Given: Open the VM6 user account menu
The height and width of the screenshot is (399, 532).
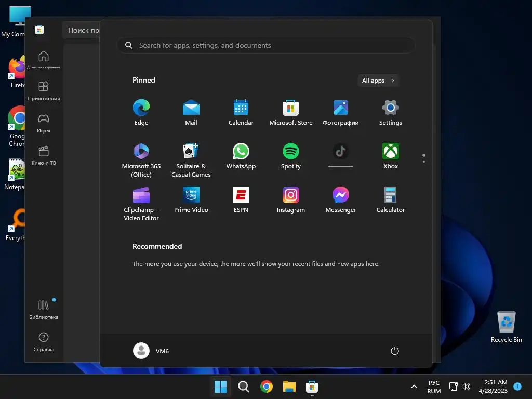Looking at the screenshot, I should [x=151, y=351].
